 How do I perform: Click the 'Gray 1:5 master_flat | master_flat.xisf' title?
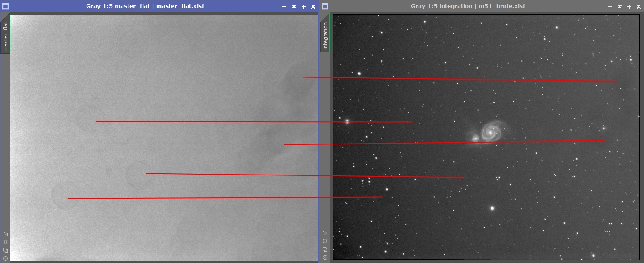pyautogui.click(x=145, y=6)
